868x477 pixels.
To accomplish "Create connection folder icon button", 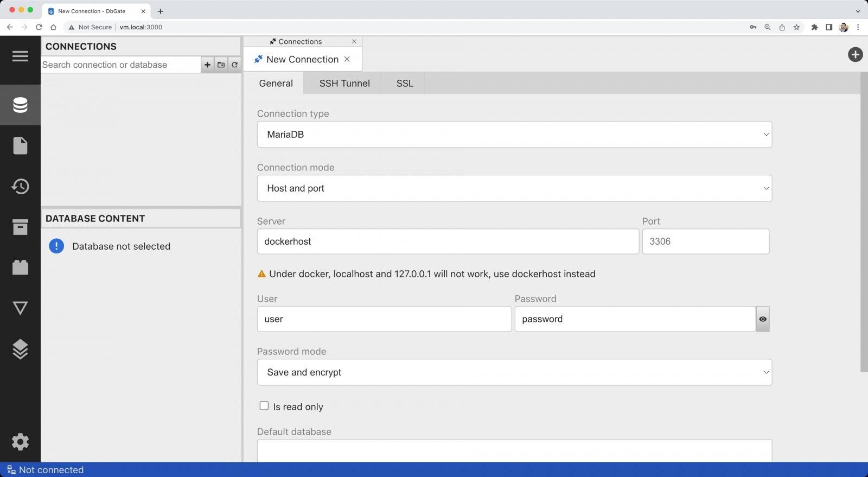I will pos(221,65).
